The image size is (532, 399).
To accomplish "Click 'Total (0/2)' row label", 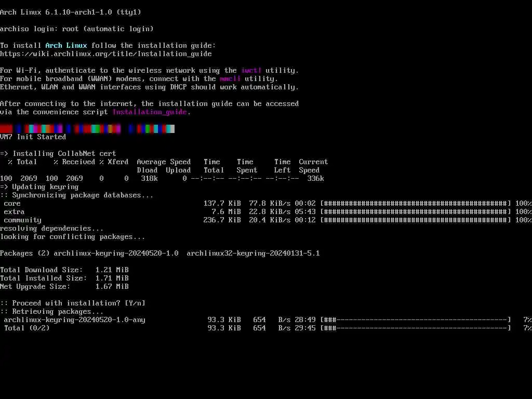I will click(x=27, y=328).
